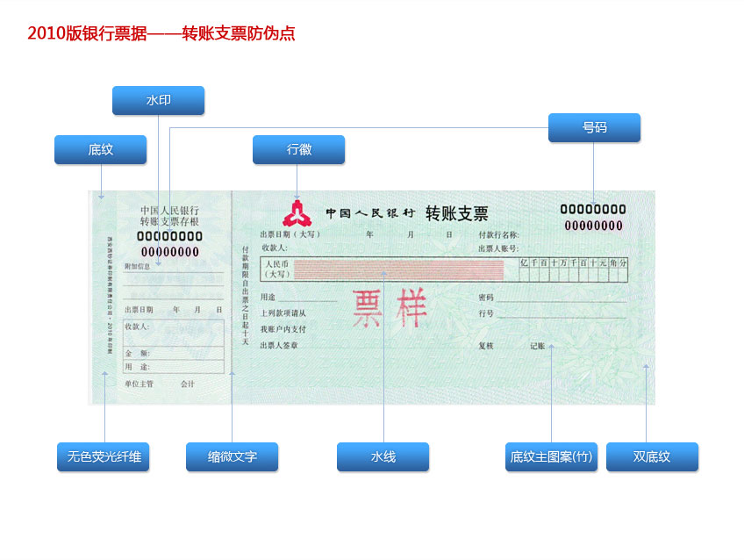The height and width of the screenshot is (560, 744).
Task: Click the 人民币（大写） label
Action: pos(276,269)
